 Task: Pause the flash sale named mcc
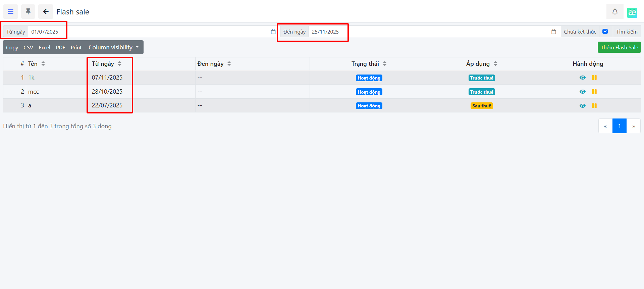click(594, 92)
